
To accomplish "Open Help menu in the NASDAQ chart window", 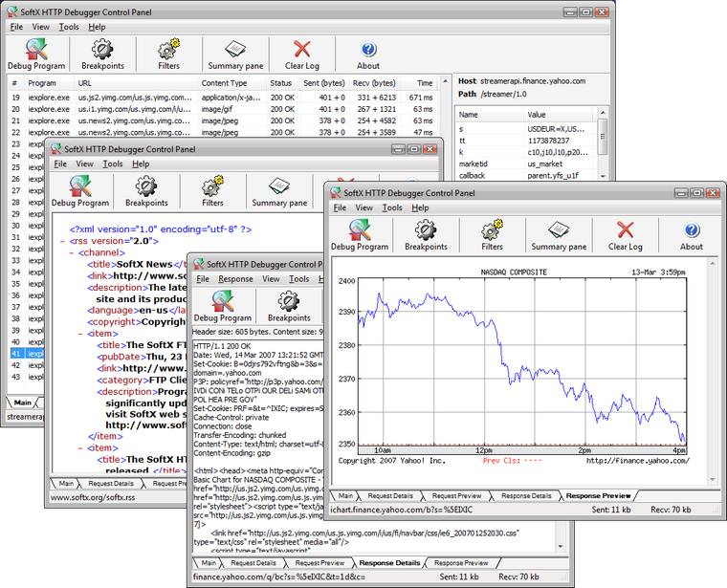I will [420, 207].
